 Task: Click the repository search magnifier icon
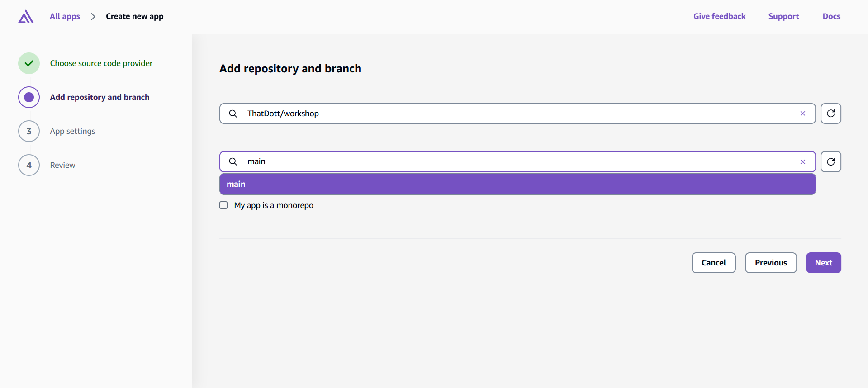pyautogui.click(x=233, y=114)
